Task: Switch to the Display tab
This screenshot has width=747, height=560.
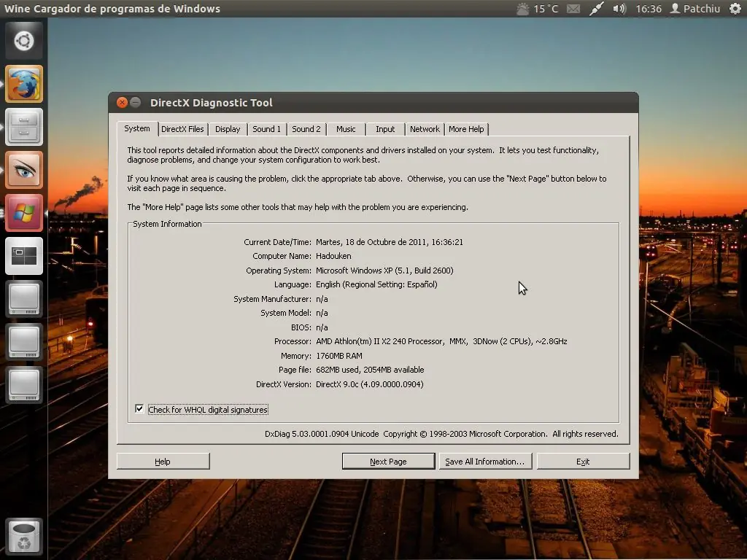Action: coord(228,129)
